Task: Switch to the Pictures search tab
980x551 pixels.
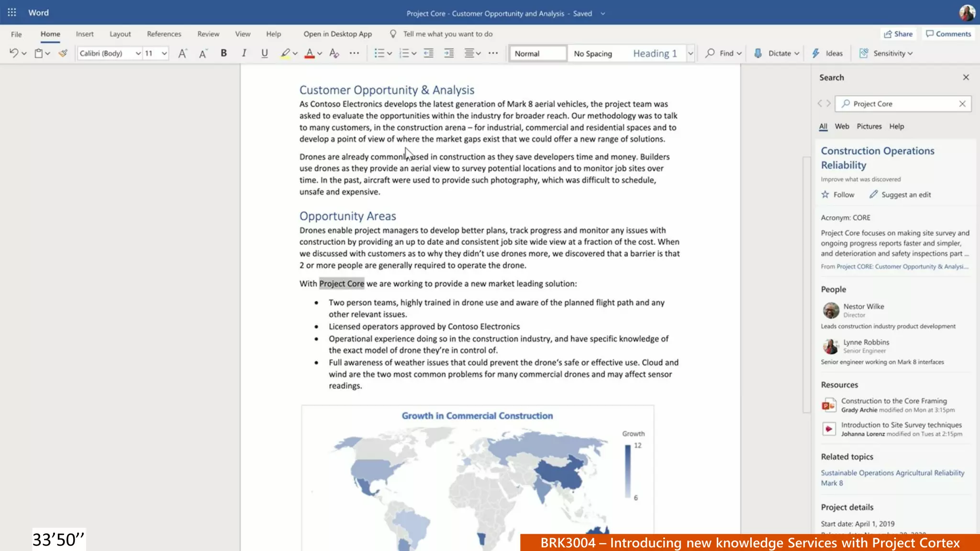Action: pyautogui.click(x=869, y=126)
